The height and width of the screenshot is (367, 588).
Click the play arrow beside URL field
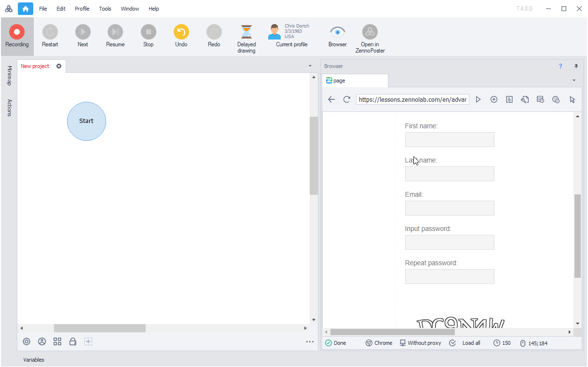478,99
